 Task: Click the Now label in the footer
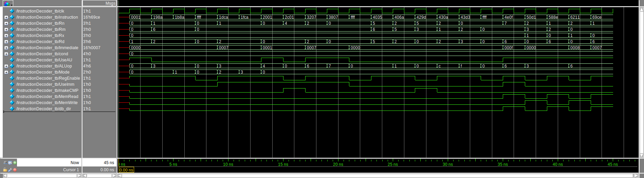(75, 163)
